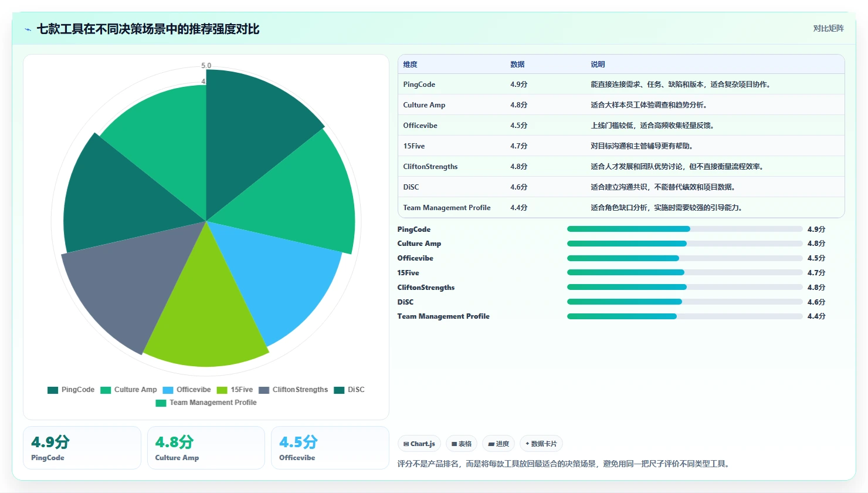Screen dimensions: 868x493
Task: Click the description 上线门槛较低，适合高频收集轻量反馈。
Action: 654,126
